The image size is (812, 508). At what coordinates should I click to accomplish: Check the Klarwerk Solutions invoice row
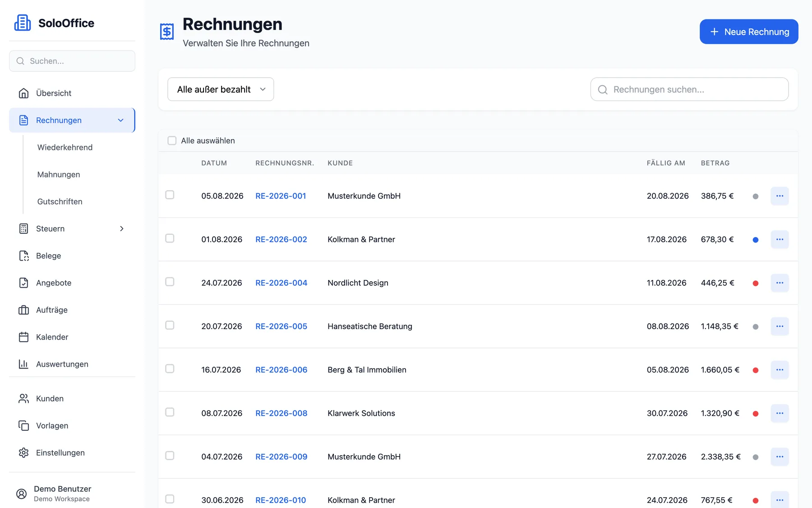[170, 412]
